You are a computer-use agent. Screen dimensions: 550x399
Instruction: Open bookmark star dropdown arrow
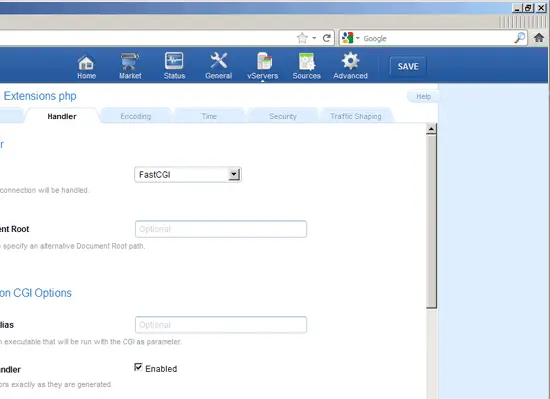pyautogui.click(x=314, y=38)
